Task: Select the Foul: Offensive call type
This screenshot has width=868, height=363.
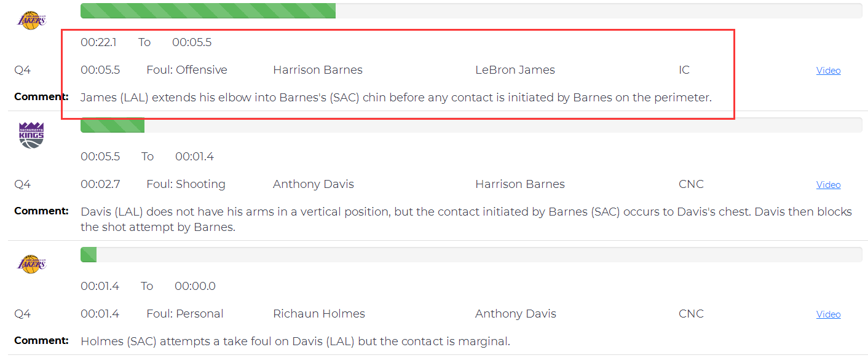Action: 187,70
